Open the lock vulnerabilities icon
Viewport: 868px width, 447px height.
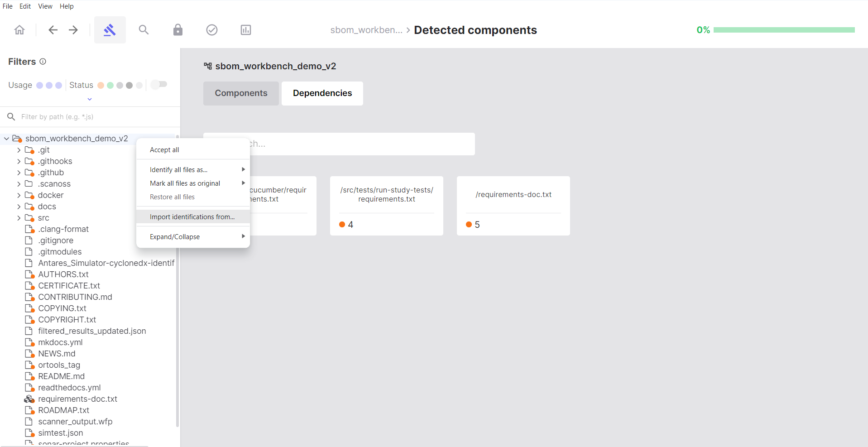tap(178, 30)
